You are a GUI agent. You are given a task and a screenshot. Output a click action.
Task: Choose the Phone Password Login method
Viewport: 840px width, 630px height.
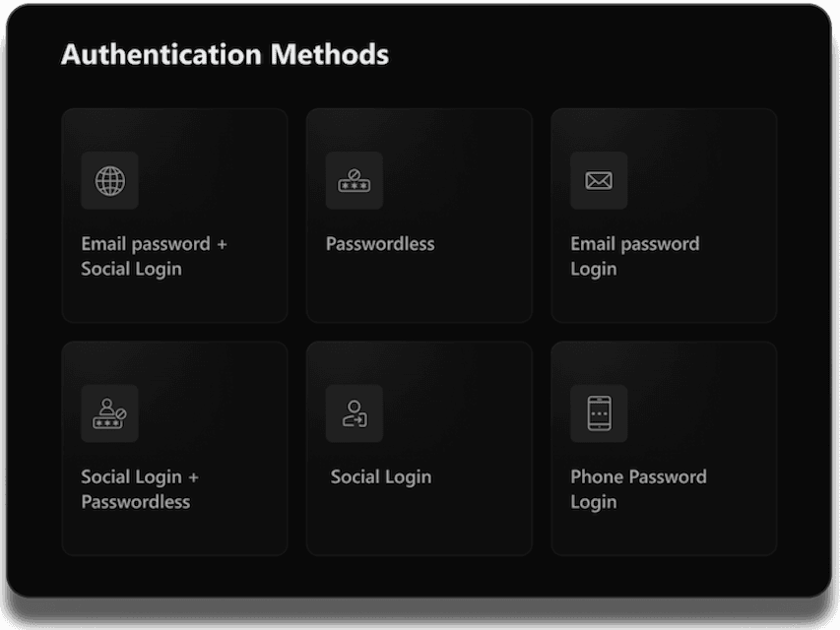pos(663,448)
